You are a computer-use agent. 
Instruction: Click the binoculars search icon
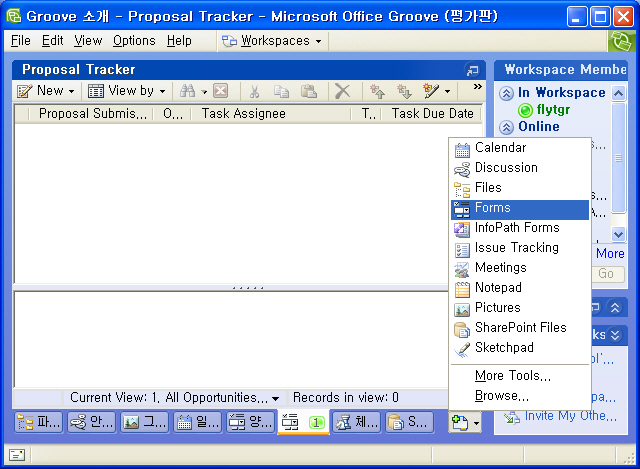click(x=188, y=91)
